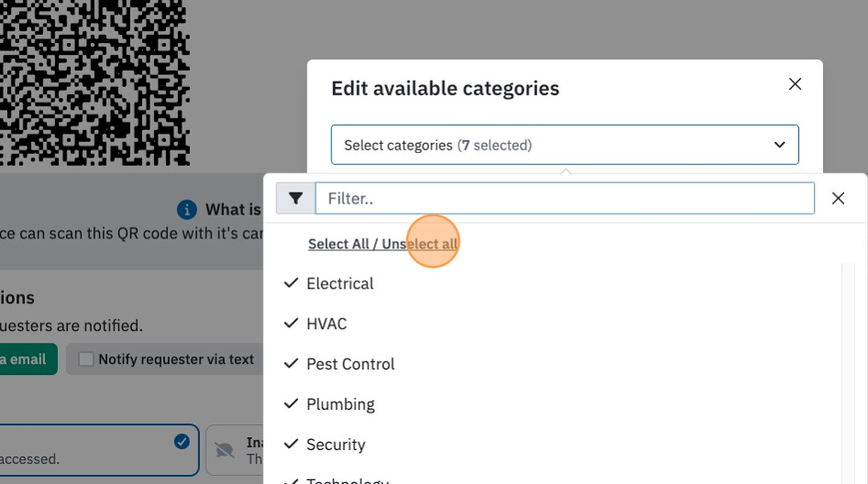Click the crossed-out eye inactive icon
Viewport: 868px width, 484px height.
[x=225, y=451]
